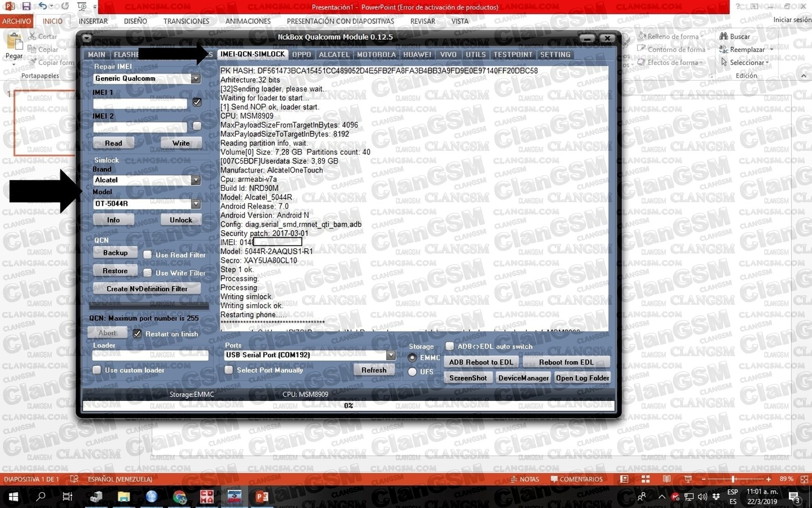Screen dimensions: 812x508
Task: Click Open Log Folder button
Action: coord(582,378)
